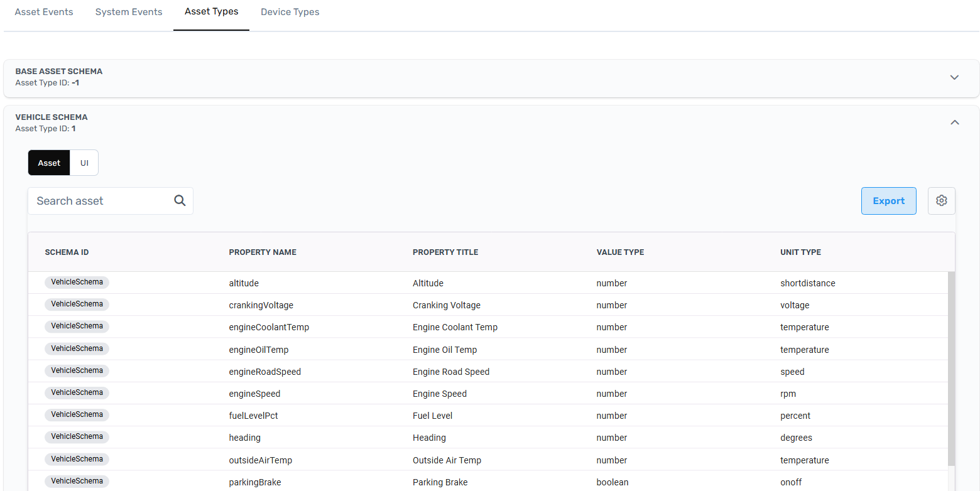Toggle the UI view button
This screenshot has height=491, width=980.
point(84,163)
